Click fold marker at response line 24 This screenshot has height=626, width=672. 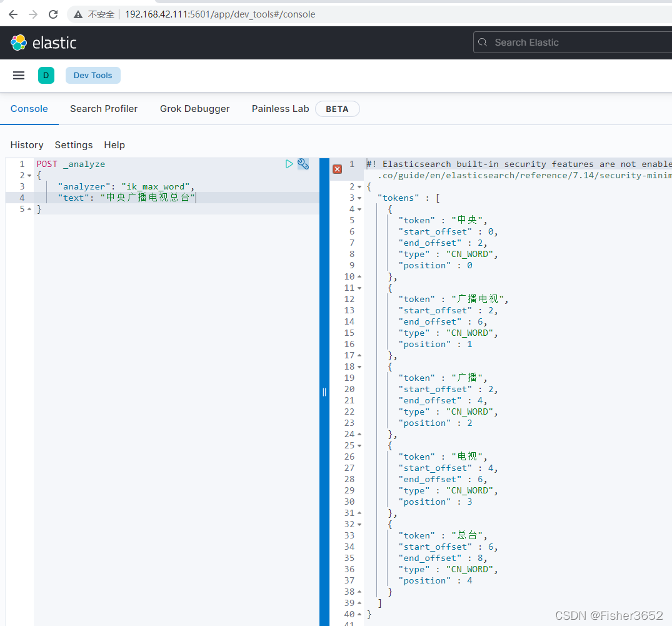point(359,435)
